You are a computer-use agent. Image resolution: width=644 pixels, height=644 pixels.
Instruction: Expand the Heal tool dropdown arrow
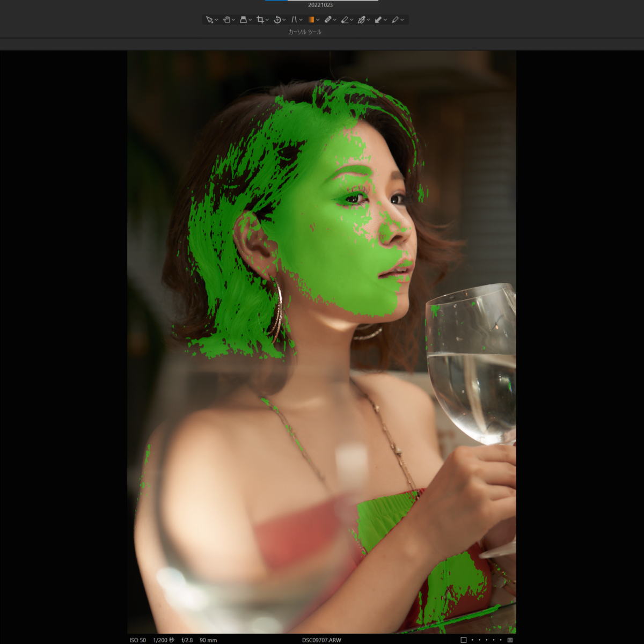point(335,20)
